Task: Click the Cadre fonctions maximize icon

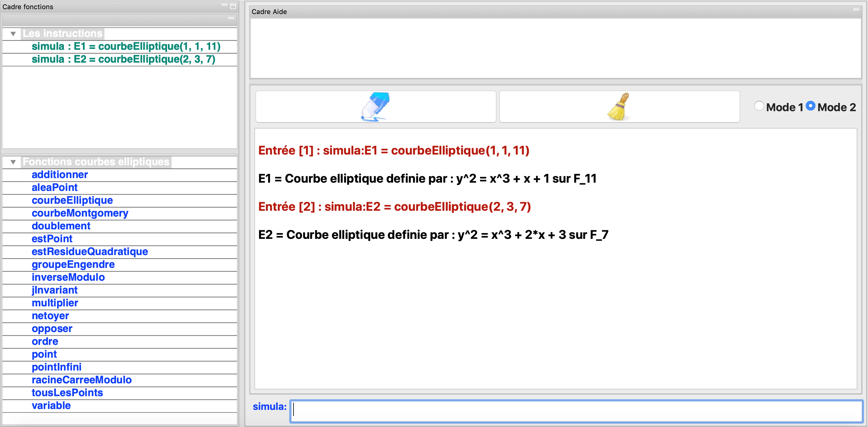Action: click(233, 6)
